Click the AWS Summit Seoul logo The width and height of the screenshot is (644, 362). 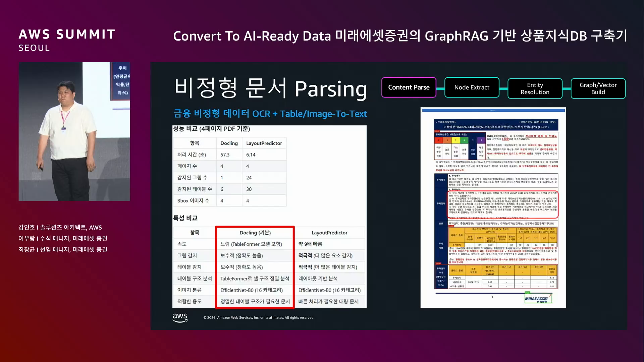click(x=67, y=40)
